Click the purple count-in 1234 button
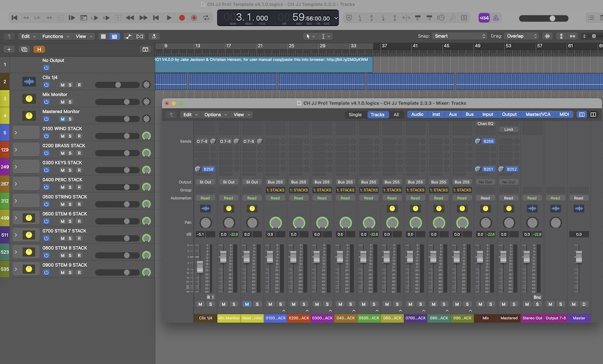 point(484,18)
